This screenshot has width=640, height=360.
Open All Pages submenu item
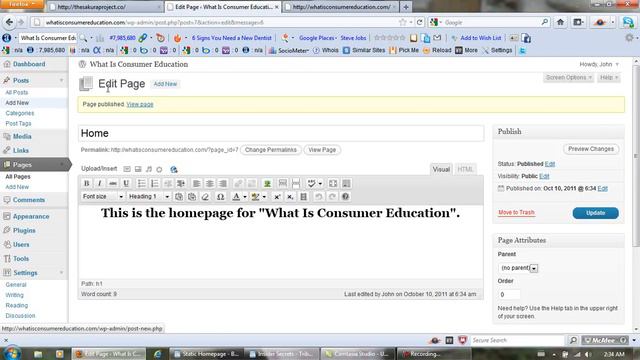[18, 176]
